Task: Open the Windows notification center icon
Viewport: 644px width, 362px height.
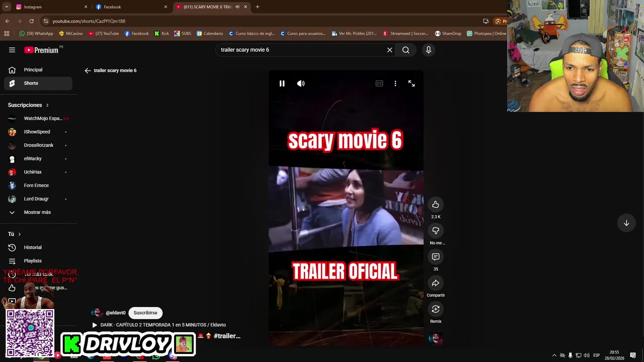Action: [633, 355]
